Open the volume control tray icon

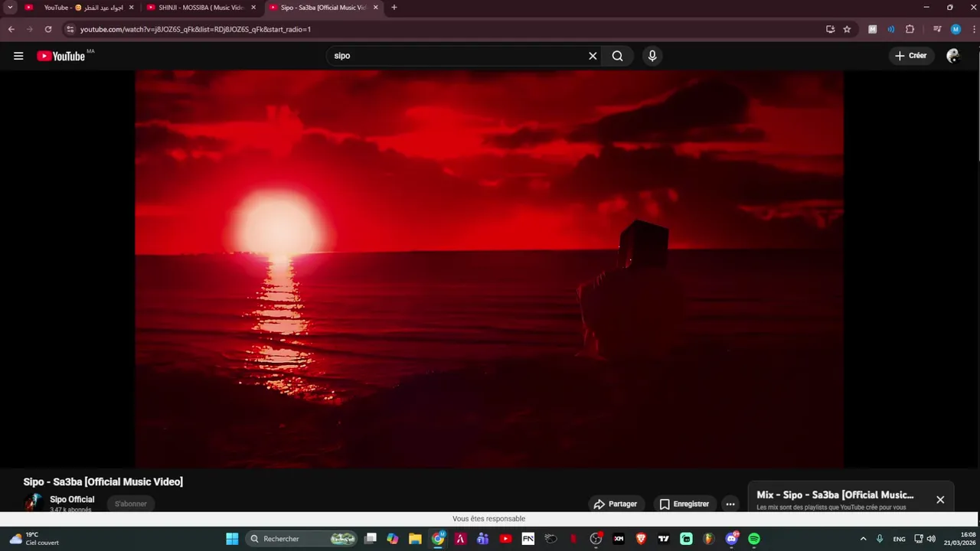(x=931, y=539)
